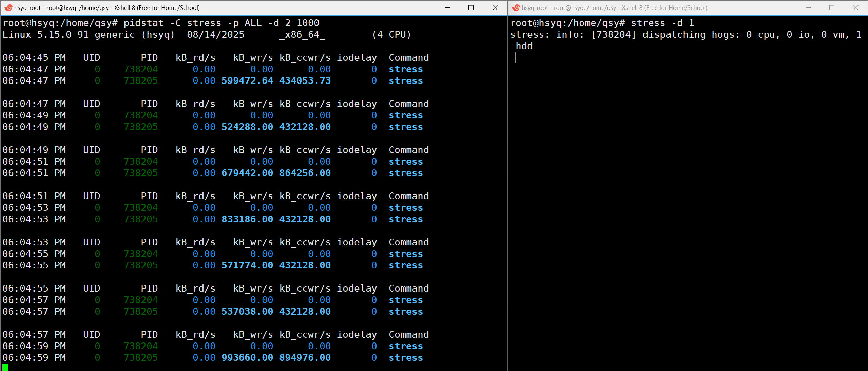Minimize the left Xshell window
Viewport: 868px width, 371px height.
(x=447, y=7)
